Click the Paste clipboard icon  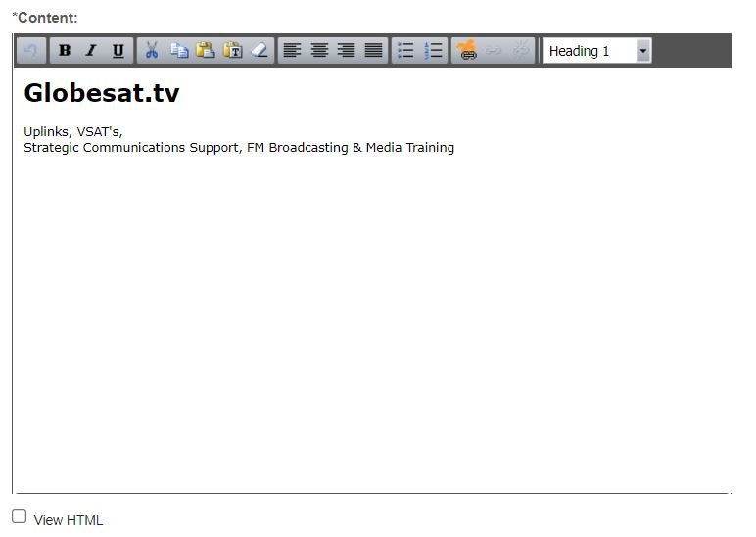pyautogui.click(x=206, y=51)
